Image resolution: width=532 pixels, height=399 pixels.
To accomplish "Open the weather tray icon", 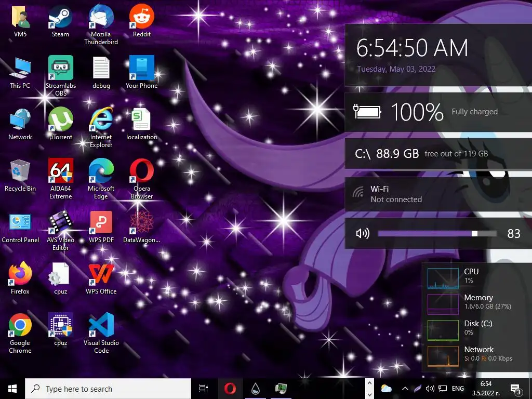I will pyautogui.click(x=386, y=389).
